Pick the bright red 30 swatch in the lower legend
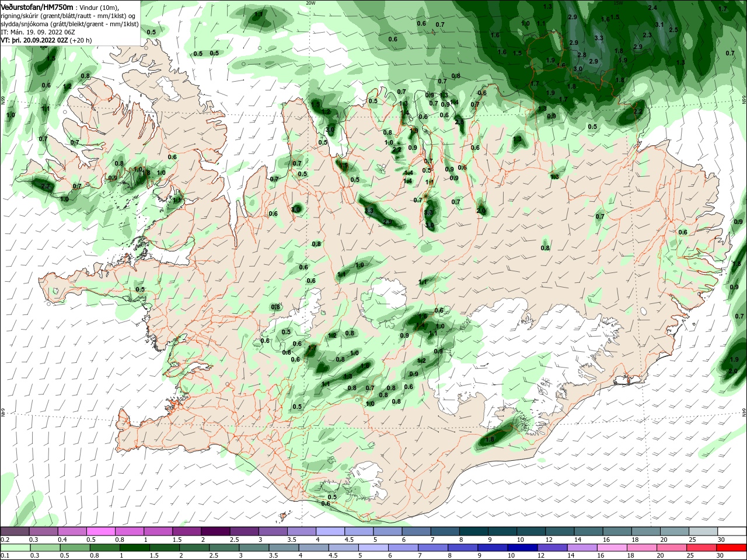 click(x=732, y=548)
